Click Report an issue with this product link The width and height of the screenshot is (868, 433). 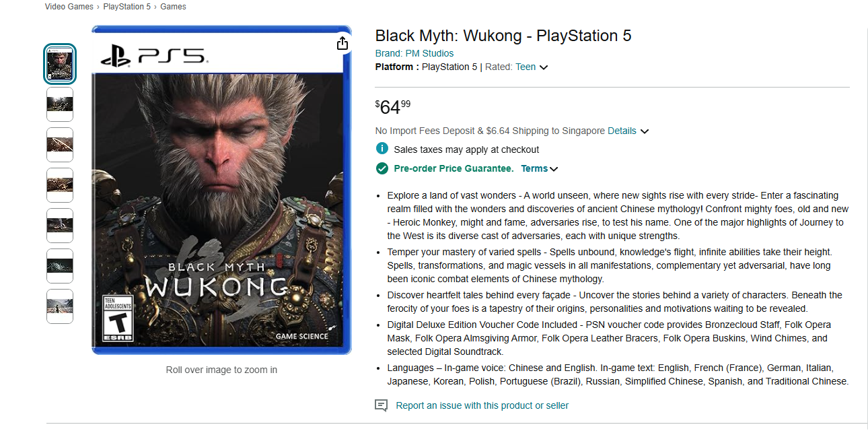482,405
